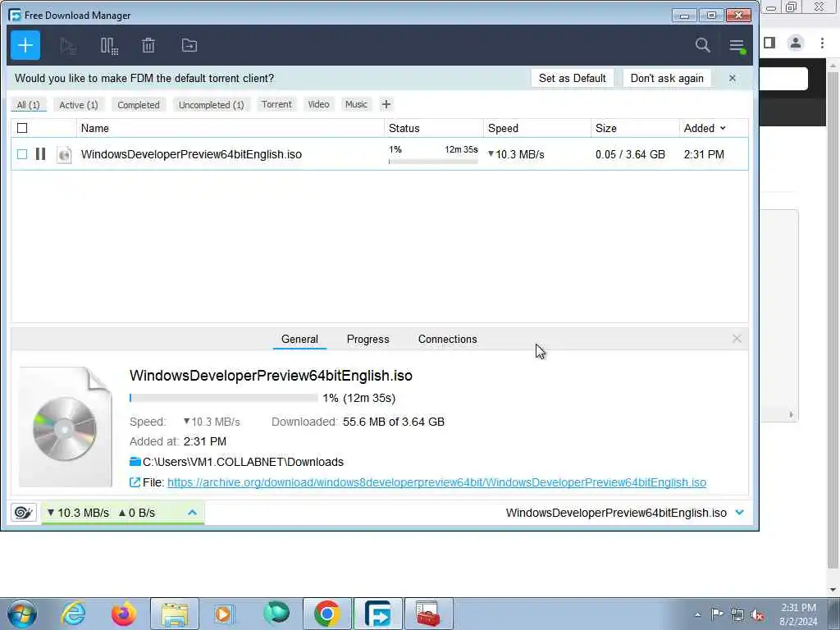This screenshot has height=630, width=840.
Task: Open the red toolbox taskbar icon
Action: 428,614
